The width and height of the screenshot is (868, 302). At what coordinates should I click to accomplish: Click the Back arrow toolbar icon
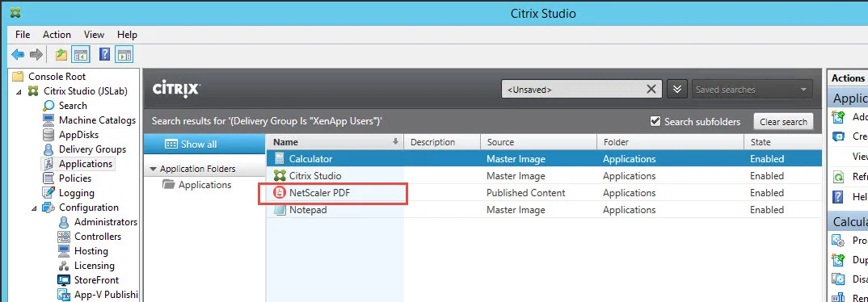tap(18, 54)
